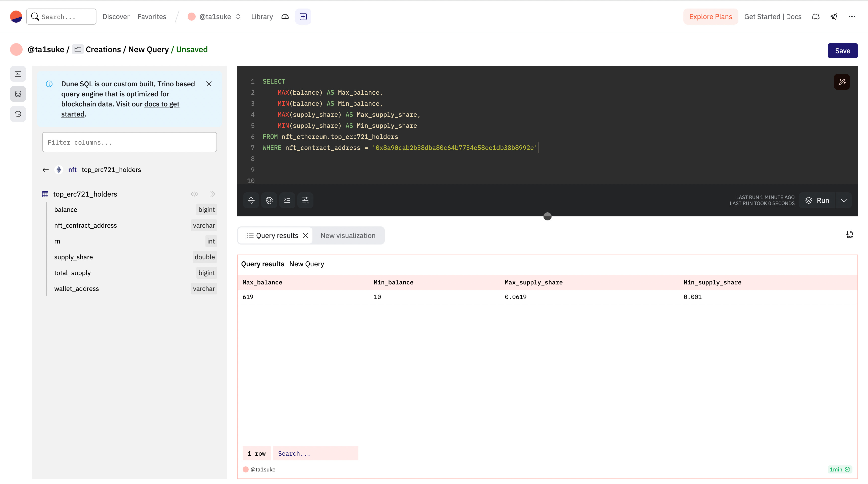Viewport: 868px width, 484px height.
Task: Select the supply_share column row
Action: click(x=135, y=257)
